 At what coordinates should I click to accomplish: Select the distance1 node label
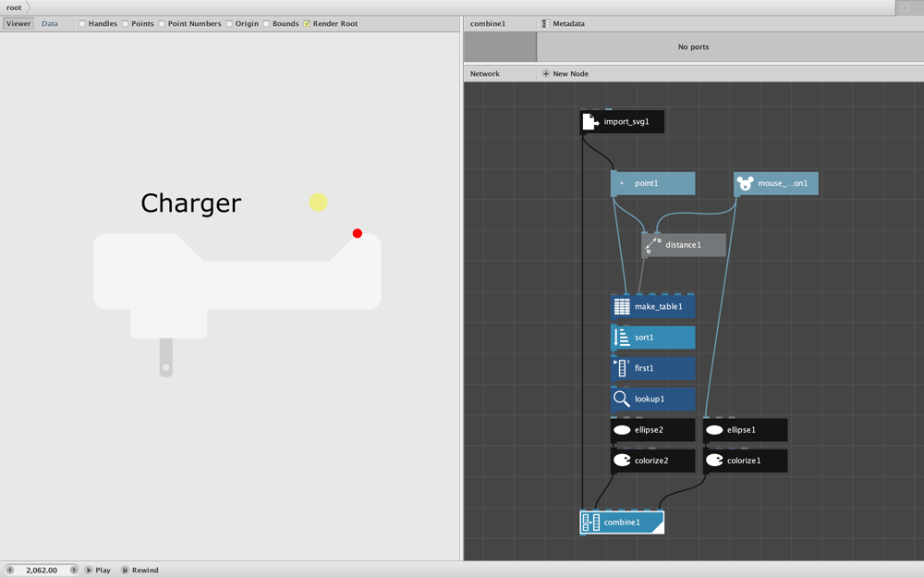[683, 245]
